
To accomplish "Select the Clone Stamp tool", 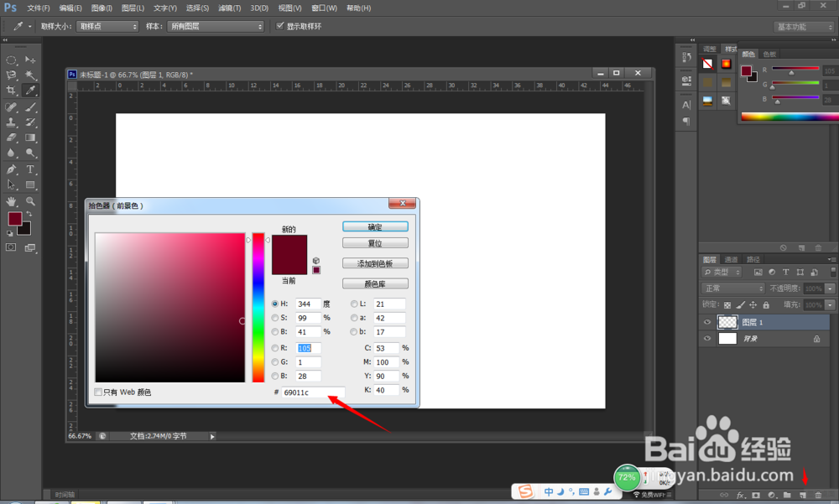I will (x=11, y=122).
